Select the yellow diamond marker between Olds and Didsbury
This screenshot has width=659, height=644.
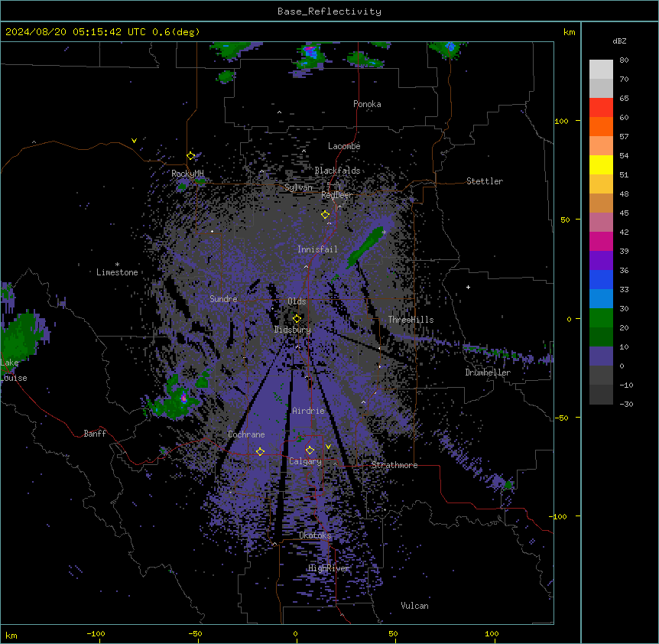coord(297,319)
